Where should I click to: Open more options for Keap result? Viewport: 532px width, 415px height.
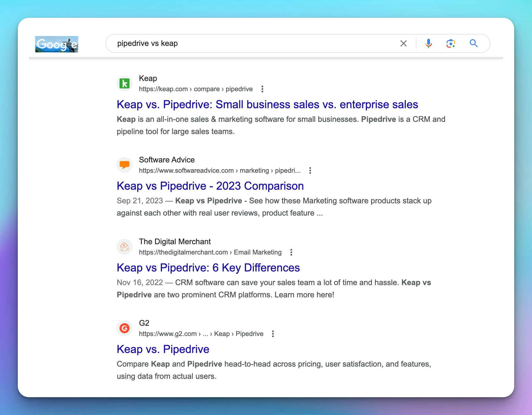click(x=262, y=89)
